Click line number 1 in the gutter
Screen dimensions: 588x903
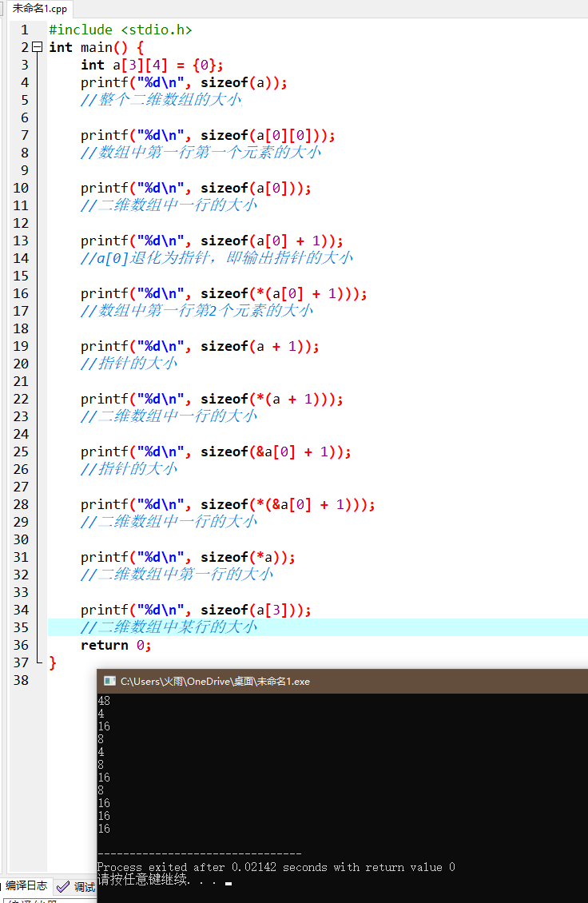tap(25, 30)
